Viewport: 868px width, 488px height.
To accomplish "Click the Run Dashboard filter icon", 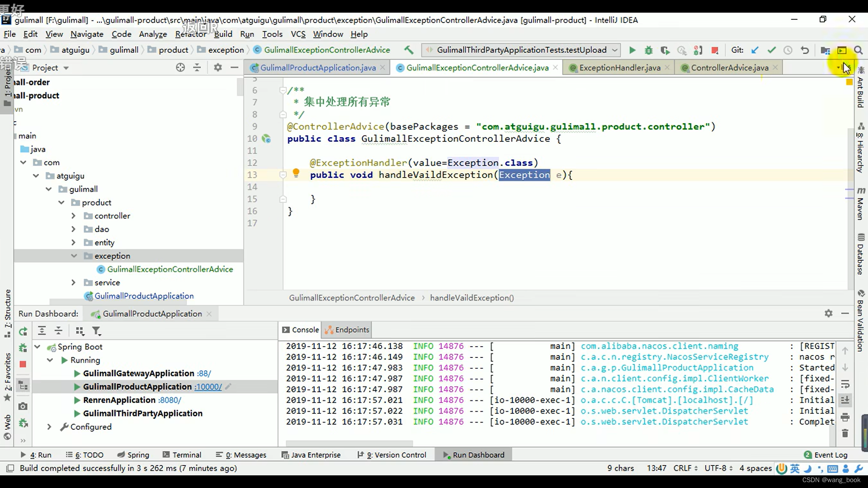I will (x=97, y=331).
